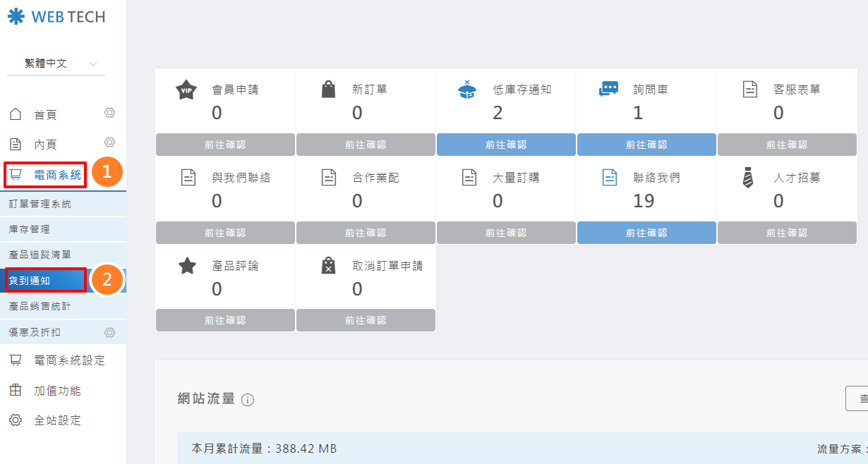Open the 繁體中文 language dropdown
This screenshot has height=464, width=868.
click(x=56, y=63)
